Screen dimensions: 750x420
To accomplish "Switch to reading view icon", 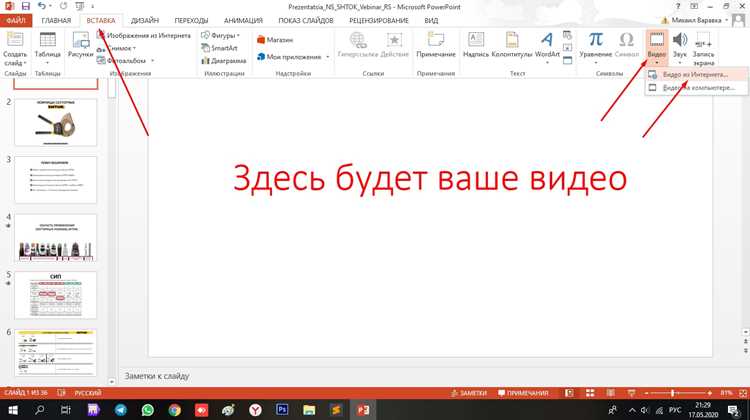I will 611,393.
